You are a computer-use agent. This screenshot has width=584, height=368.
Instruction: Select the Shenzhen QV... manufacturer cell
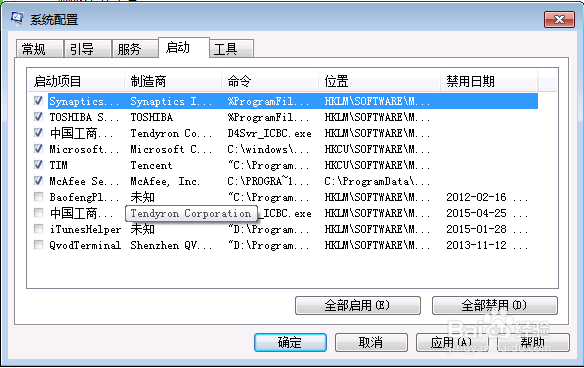click(171, 245)
